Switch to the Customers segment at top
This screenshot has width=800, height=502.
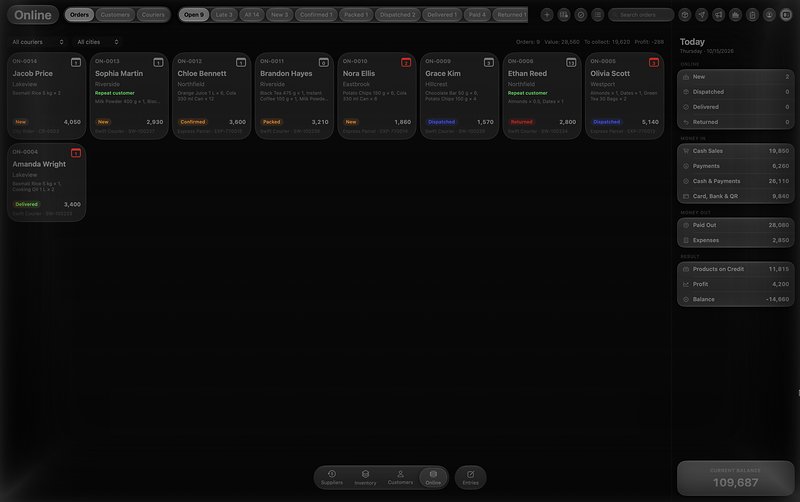[115, 15]
